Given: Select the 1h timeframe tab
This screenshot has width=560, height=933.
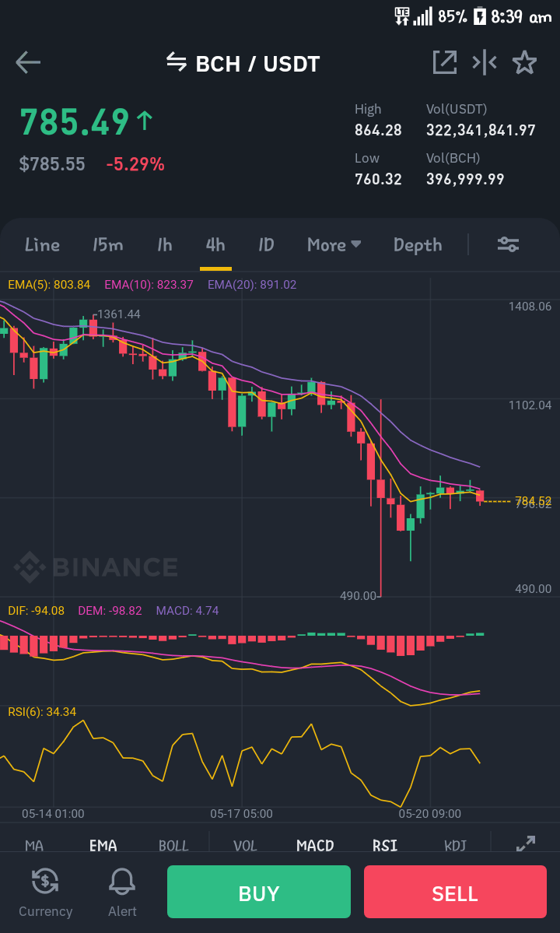Looking at the screenshot, I should coord(165,244).
